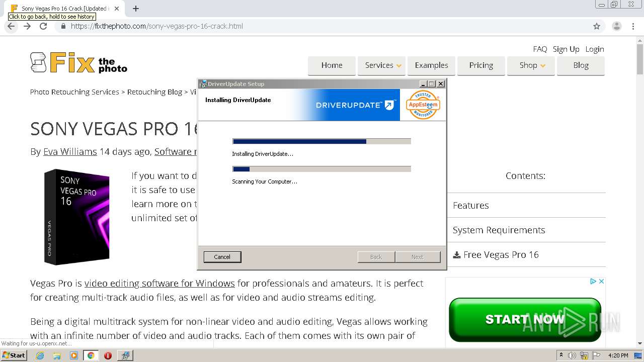Open the Windows Start menu
The width and height of the screenshot is (644, 362).
coord(14,355)
